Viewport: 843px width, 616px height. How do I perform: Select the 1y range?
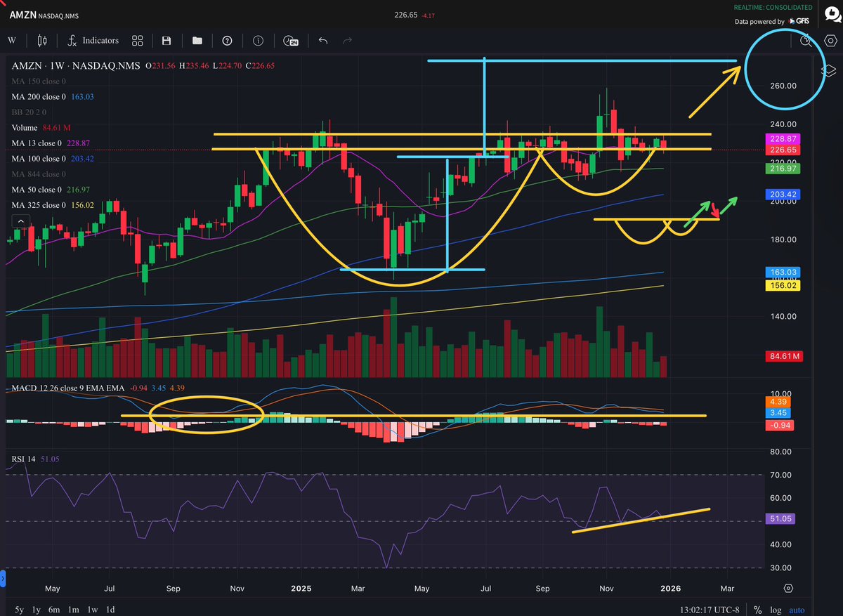coord(35,609)
